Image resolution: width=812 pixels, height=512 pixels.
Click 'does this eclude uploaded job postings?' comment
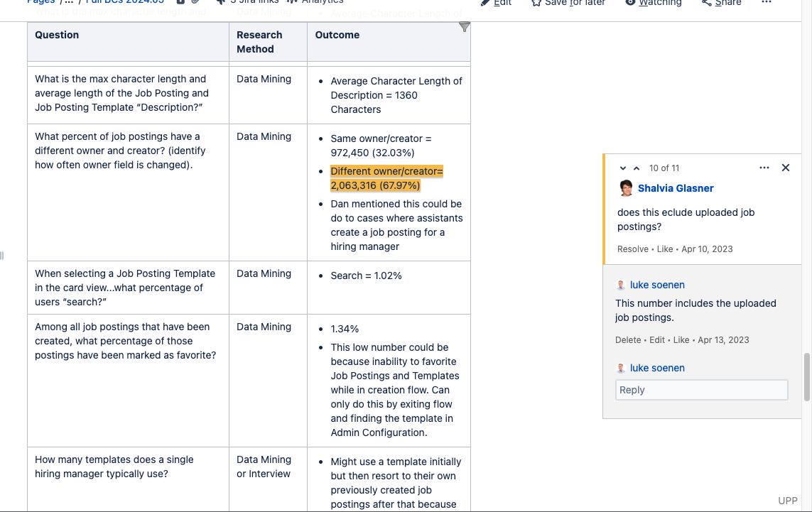tap(686, 219)
